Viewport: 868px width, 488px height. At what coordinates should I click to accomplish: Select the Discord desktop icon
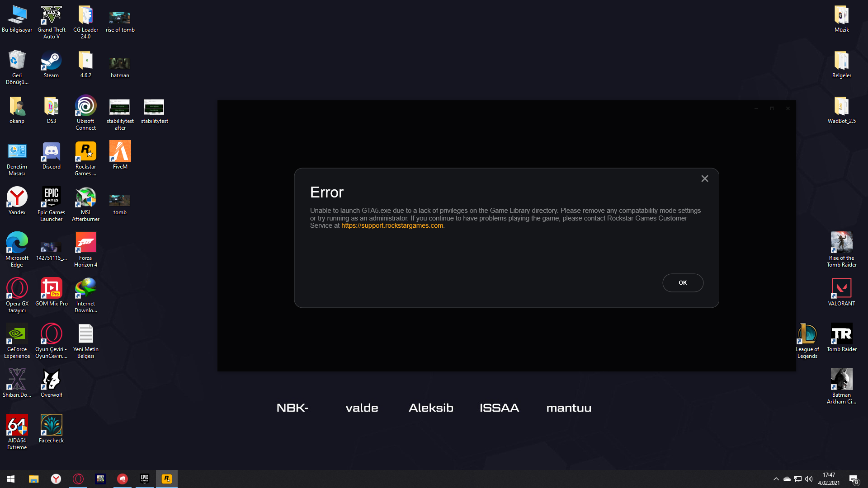(51, 152)
